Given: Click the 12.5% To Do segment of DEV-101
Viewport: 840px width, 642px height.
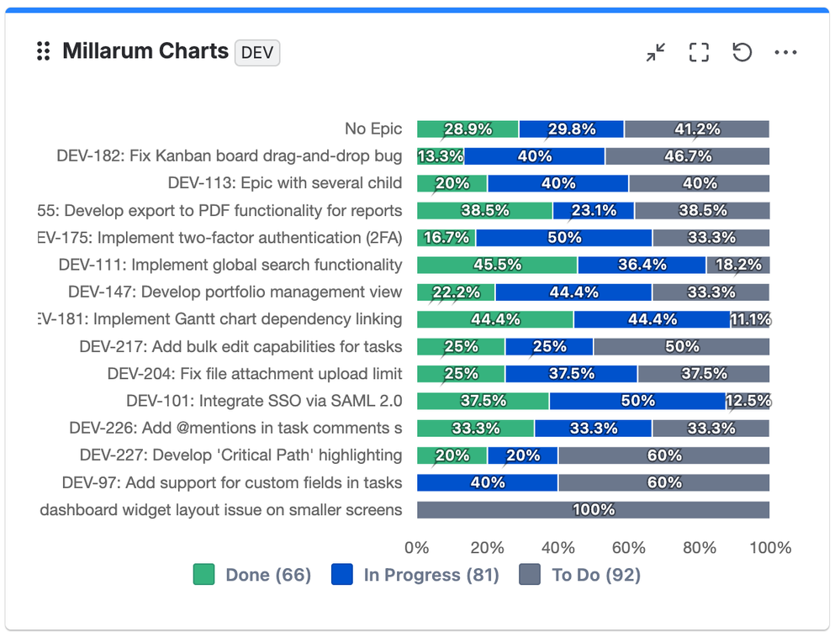Looking at the screenshot, I should (748, 401).
